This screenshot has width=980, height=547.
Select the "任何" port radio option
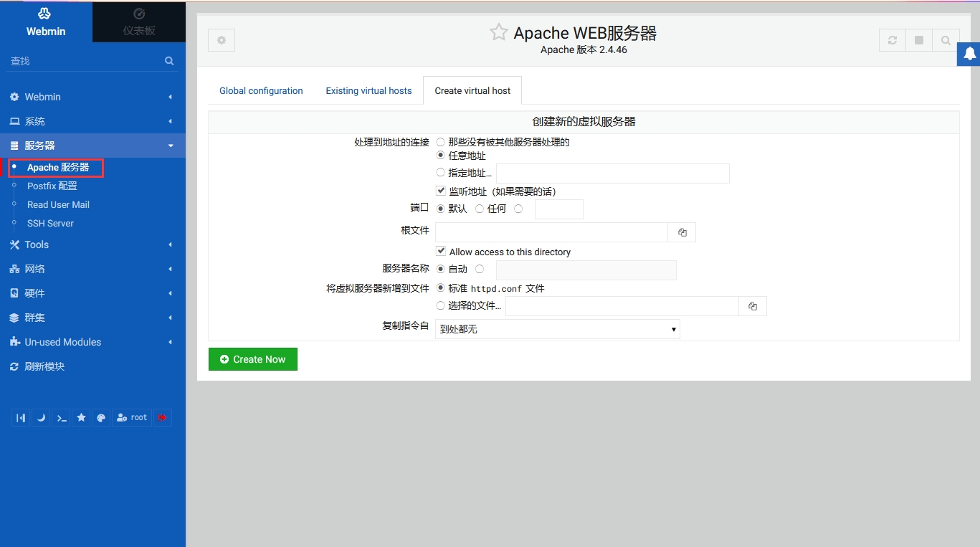pyautogui.click(x=480, y=209)
